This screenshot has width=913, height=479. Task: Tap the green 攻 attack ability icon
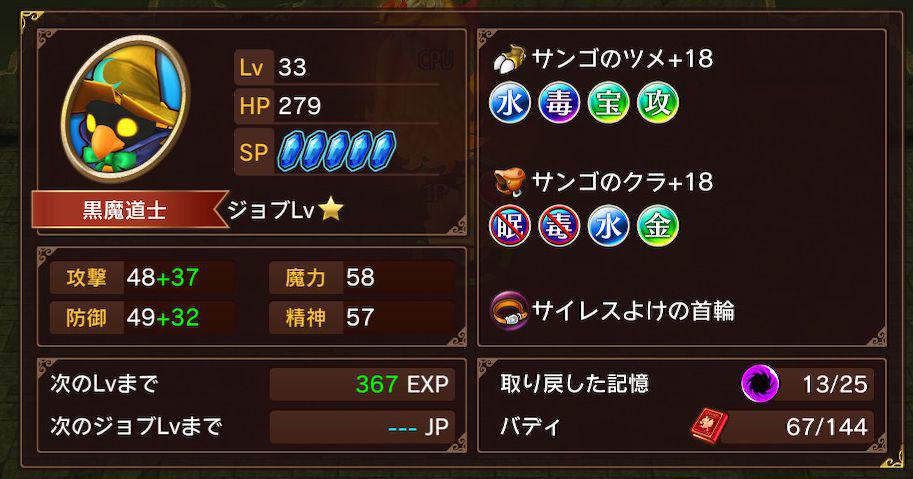pyautogui.click(x=658, y=102)
